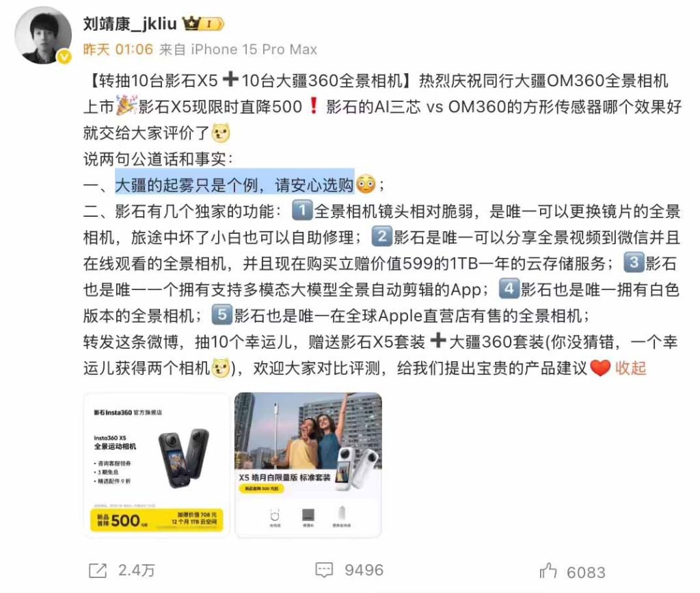Tap the blue number 1 emoji marker

pyautogui.click(x=302, y=210)
